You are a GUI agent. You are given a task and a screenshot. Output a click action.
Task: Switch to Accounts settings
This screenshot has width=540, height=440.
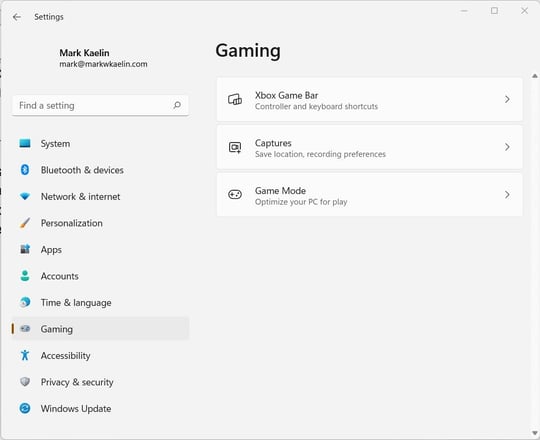coord(101,276)
